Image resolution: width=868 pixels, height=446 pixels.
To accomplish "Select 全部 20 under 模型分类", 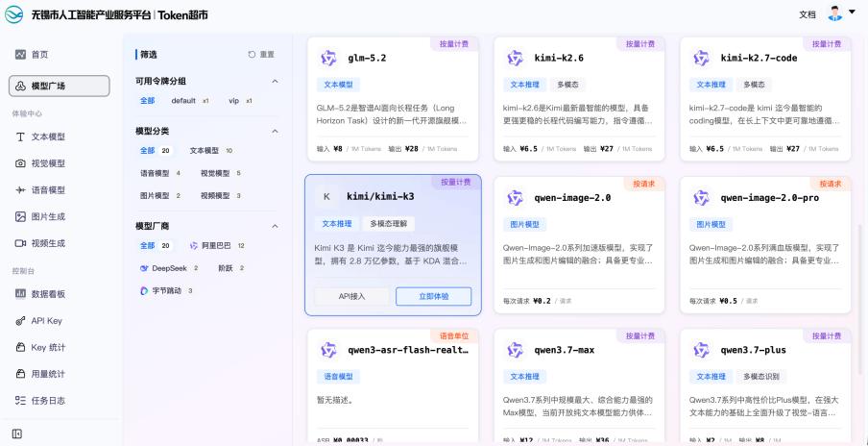I will tap(155, 151).
